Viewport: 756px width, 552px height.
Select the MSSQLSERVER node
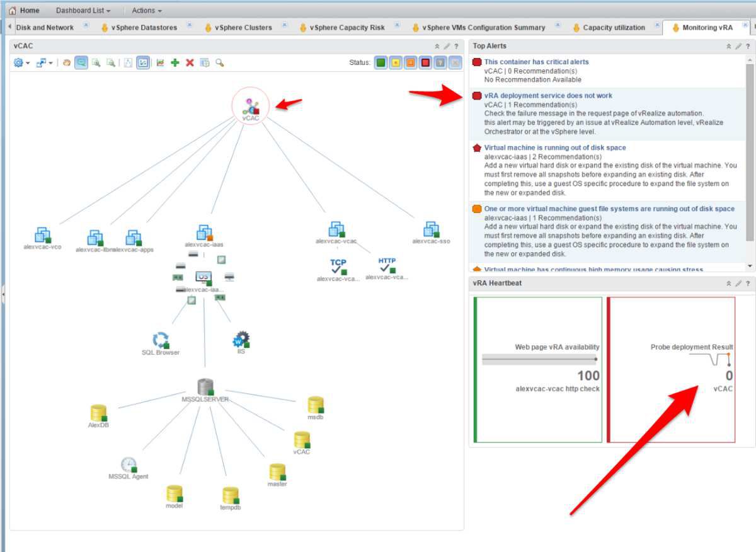click(x=205, y=391)
